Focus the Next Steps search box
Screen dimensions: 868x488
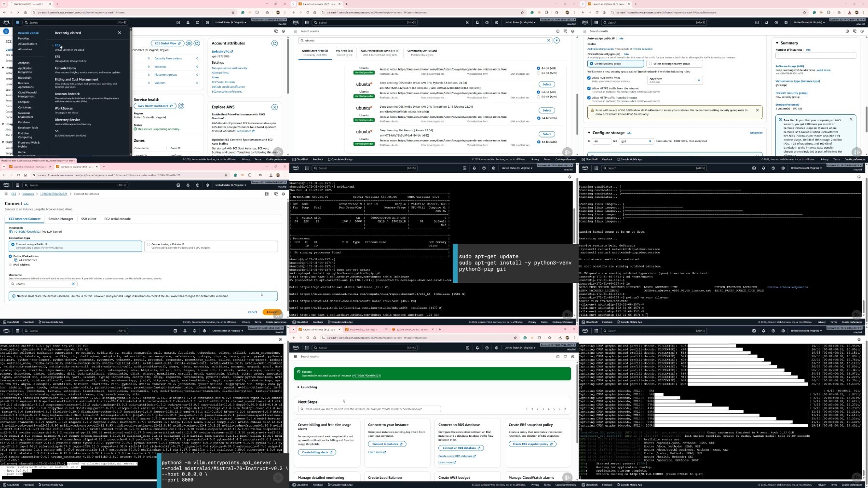[369, 409]
